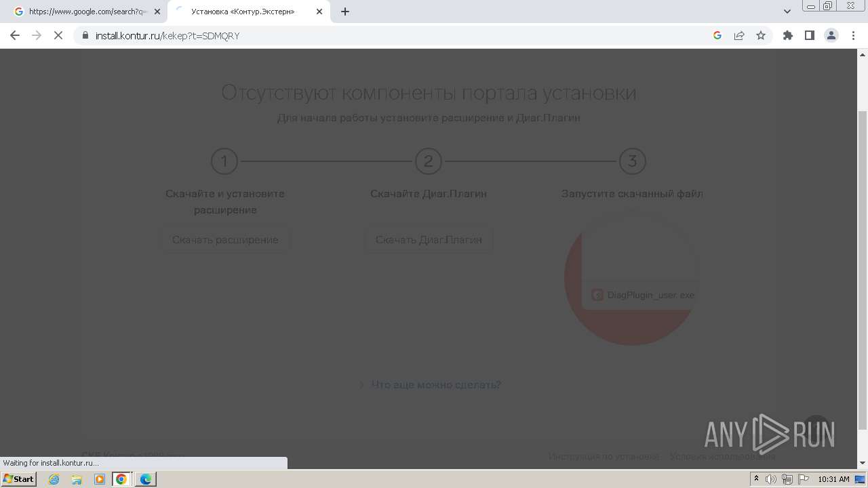Click the Скачать Диаг.Плагин button
868x488 pixels.
click(x=429, y=240)
